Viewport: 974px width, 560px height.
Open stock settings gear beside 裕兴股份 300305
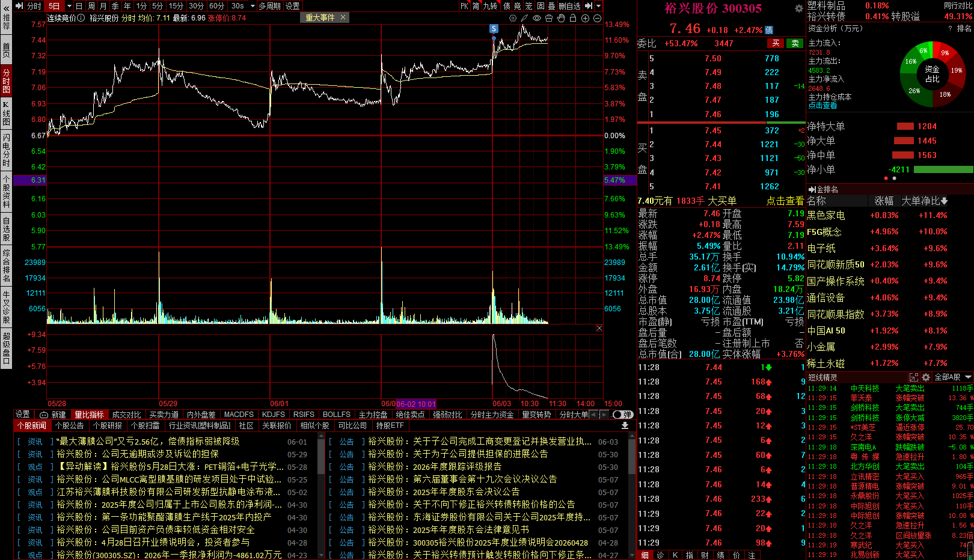point(798,8)
